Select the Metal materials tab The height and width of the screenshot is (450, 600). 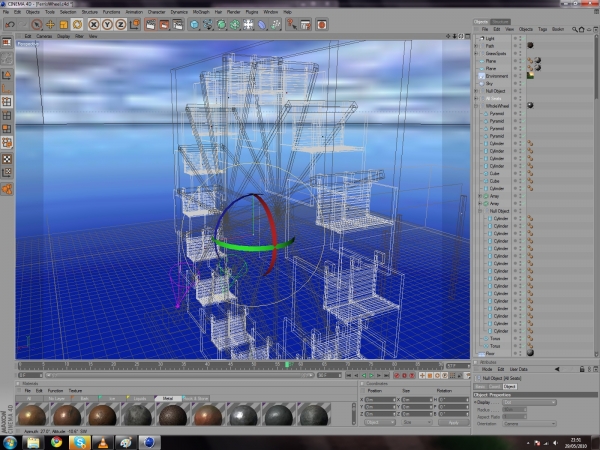[168, 398]
